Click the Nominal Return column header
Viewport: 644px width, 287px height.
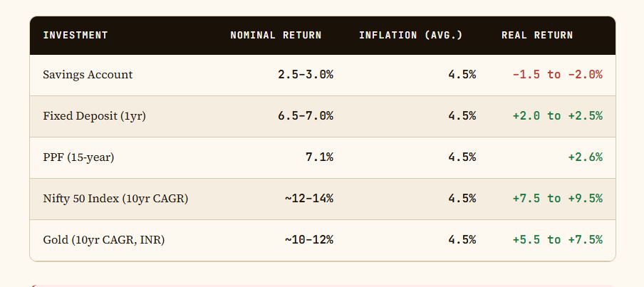[x=276, y=35]
